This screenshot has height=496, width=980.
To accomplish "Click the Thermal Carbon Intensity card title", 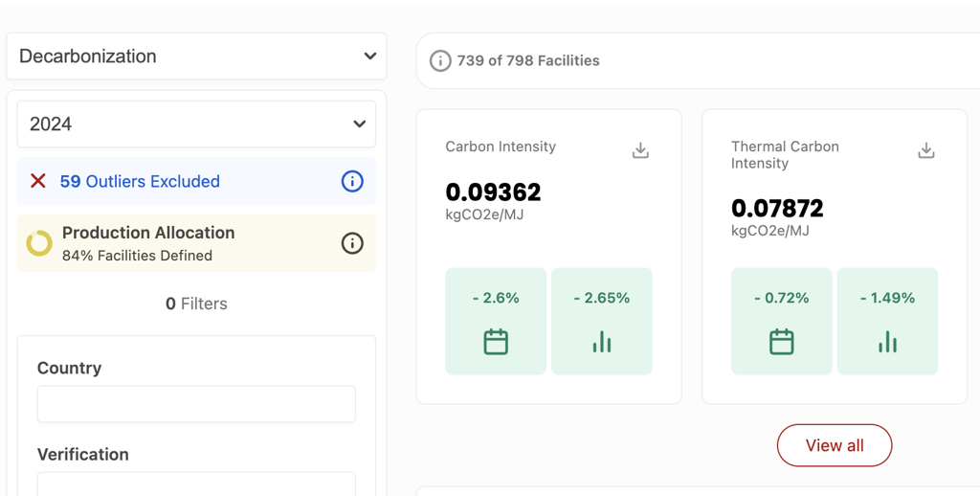I will [785, 154].
